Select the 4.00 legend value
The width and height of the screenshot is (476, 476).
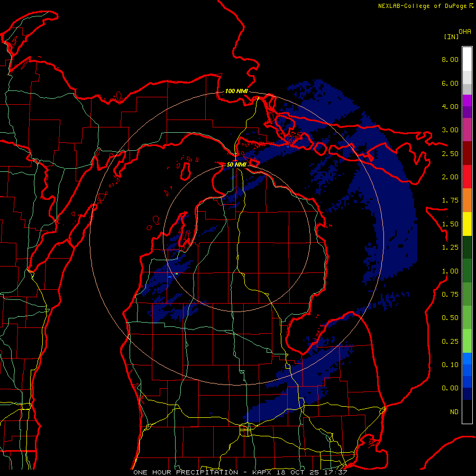pos(450,106)
